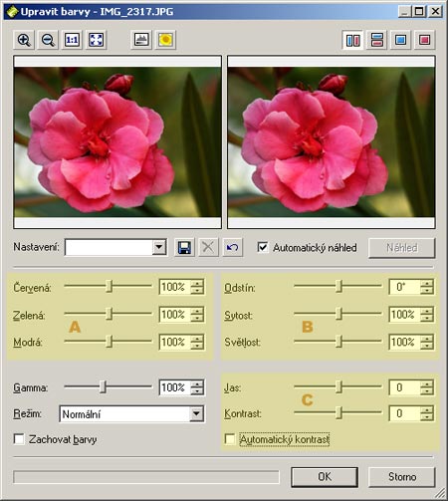Reset values with the undo arrow icon

pos(232,247)
